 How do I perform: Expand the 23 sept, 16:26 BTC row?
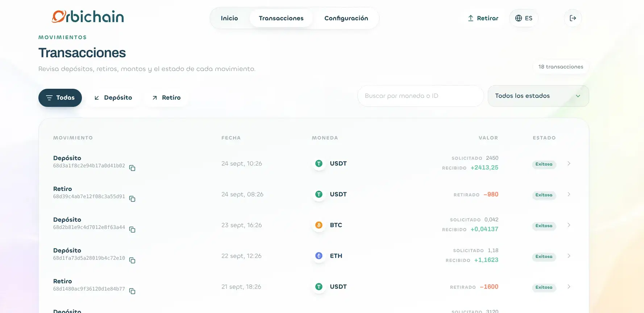pyautogui.click(x=569, y=225)
